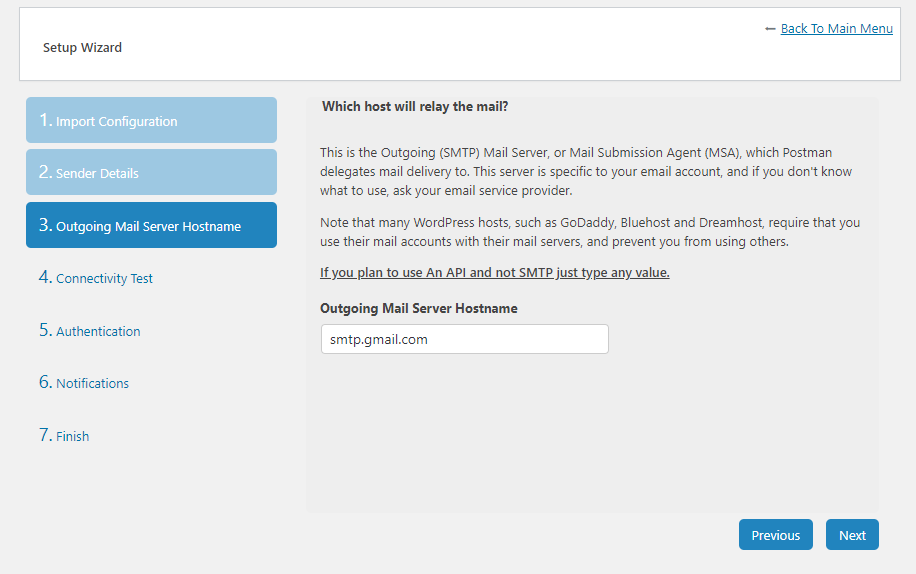Image resolution: width=916 pixels, height=574 pixels.
Task: Select the Outgoing Mail Server Hostname step
Action: 151,225
